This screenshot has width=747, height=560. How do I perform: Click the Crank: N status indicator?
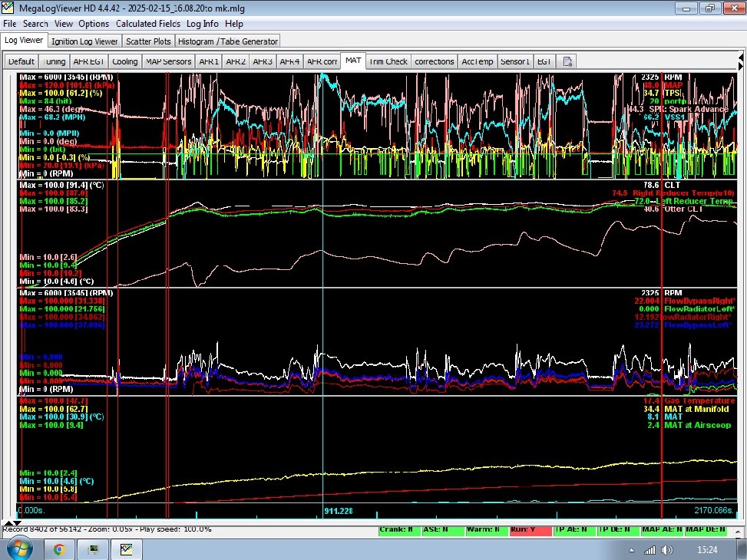[399, 529]
